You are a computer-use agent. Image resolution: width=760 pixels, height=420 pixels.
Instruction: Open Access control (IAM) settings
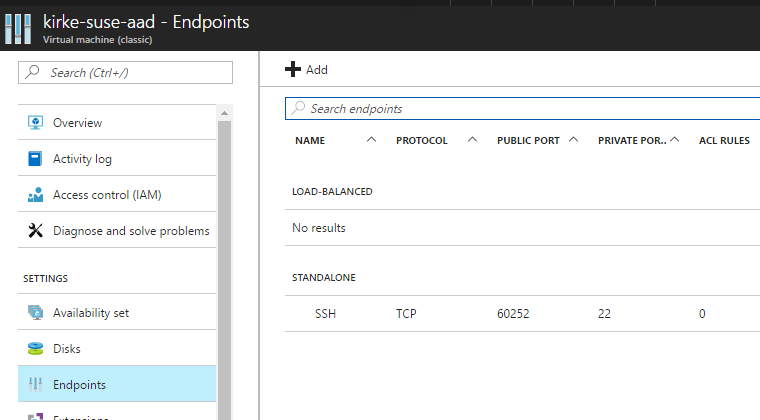click(x=117, y=195)
